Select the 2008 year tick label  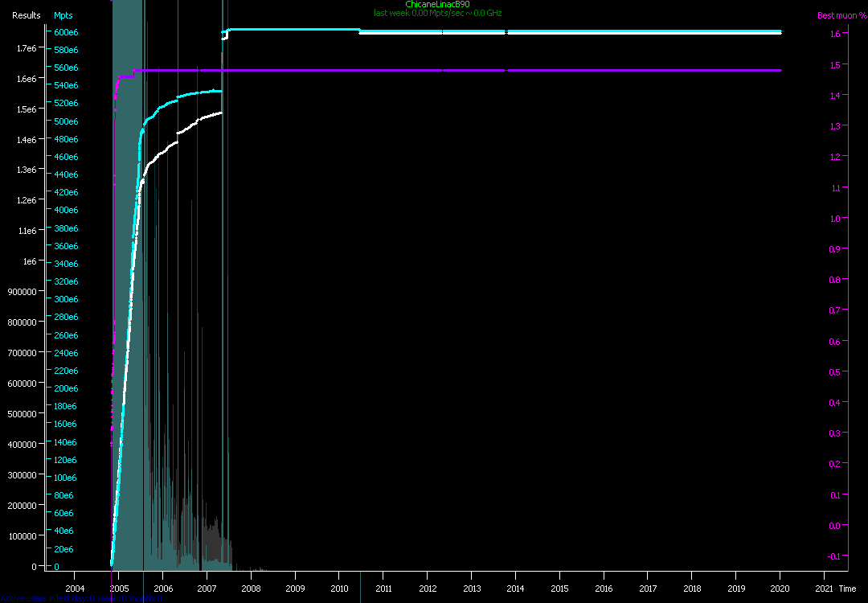251,589
